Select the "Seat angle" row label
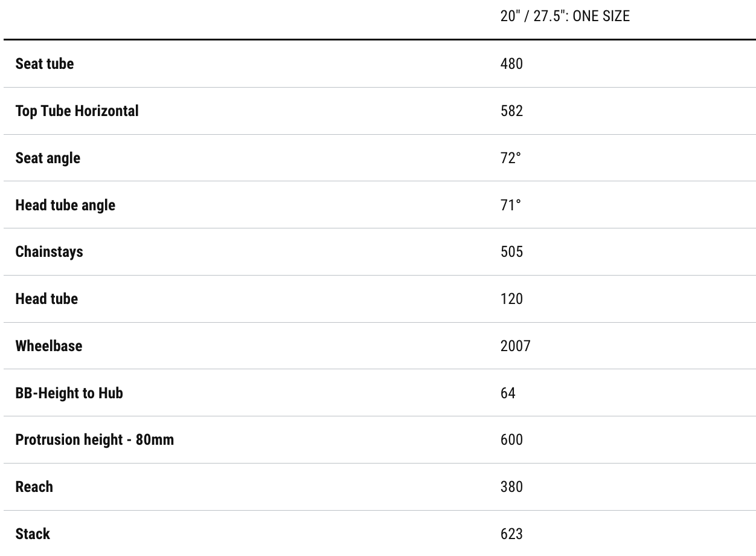The height and width of the screenshot is (556, 756). tap(48, 158)
